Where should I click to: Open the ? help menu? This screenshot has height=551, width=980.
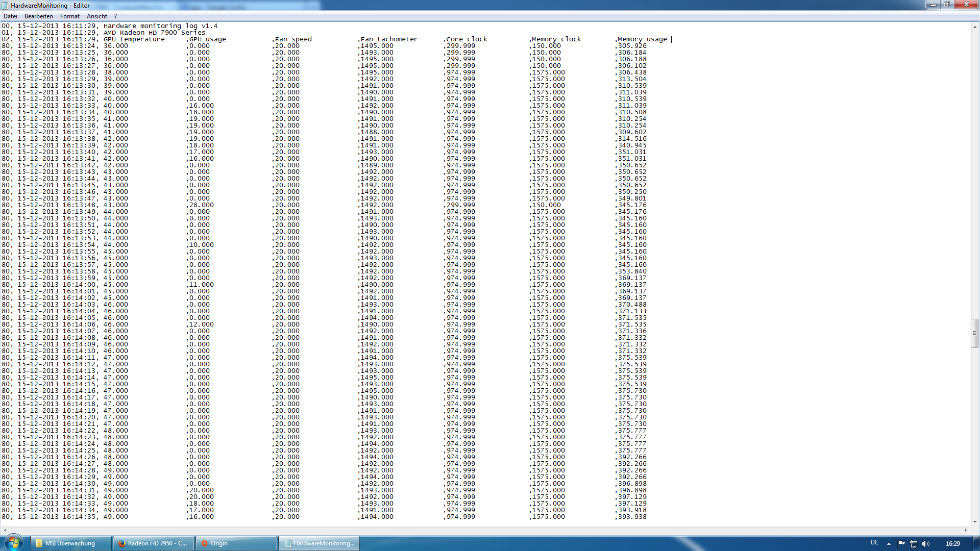click(115, 16)
